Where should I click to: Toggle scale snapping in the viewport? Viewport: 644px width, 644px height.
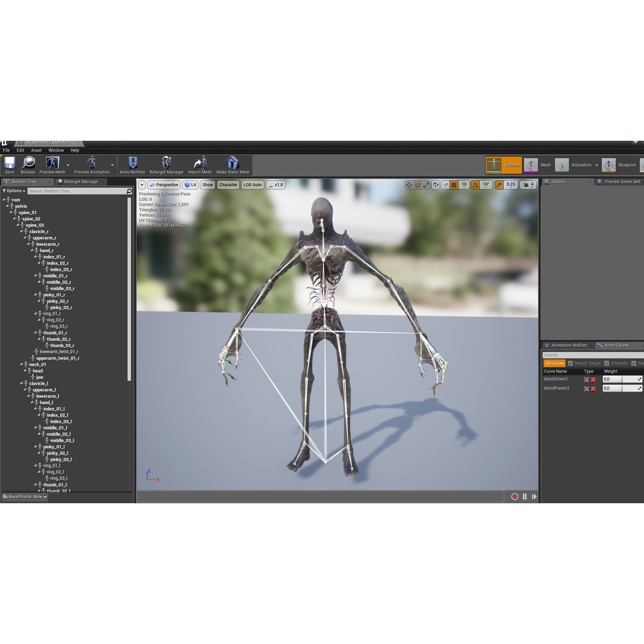coord(499,185)
